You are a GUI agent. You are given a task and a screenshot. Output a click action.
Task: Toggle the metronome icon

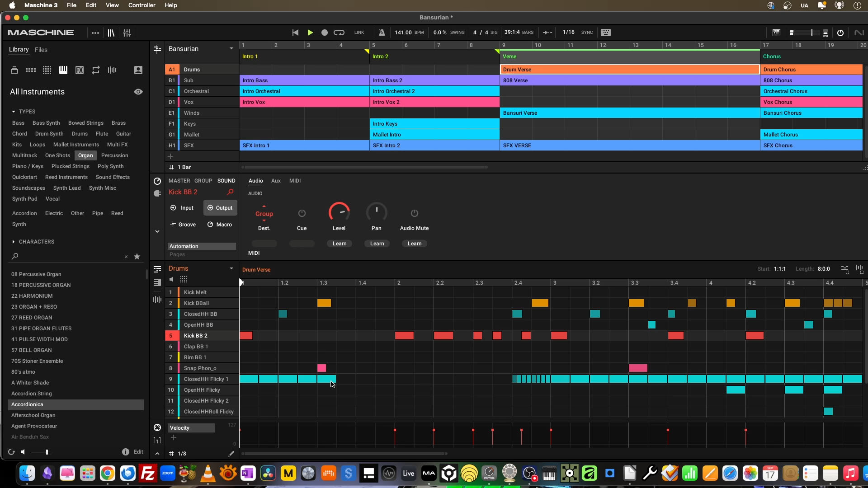382,33
